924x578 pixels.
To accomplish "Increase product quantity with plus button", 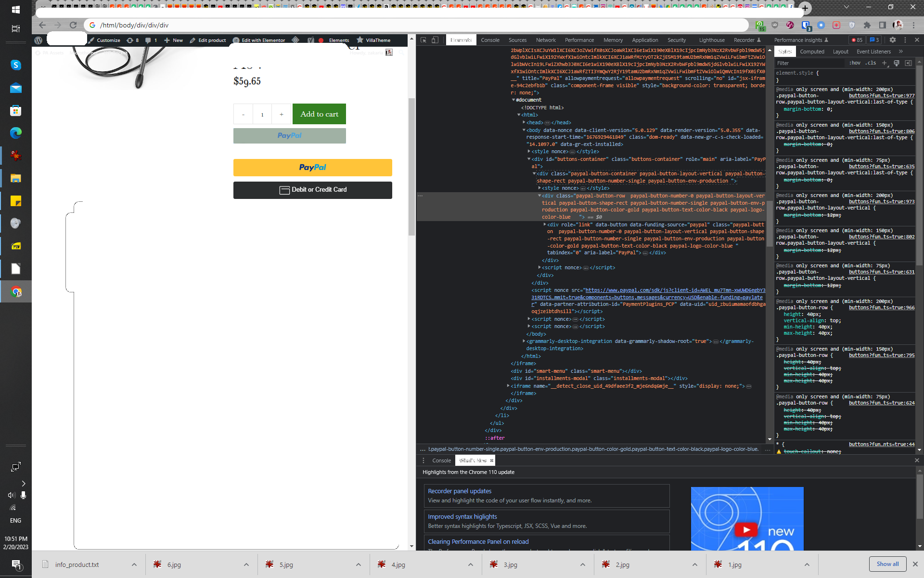I will coord(282,114).
